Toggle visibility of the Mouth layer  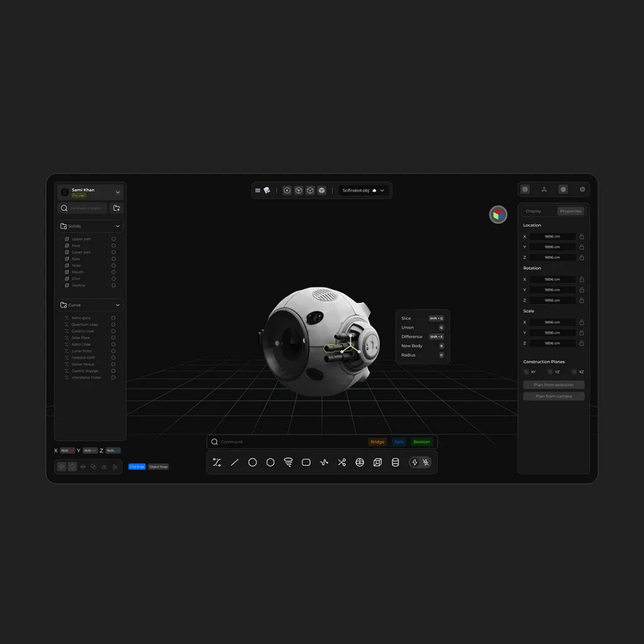click(113, 272)
